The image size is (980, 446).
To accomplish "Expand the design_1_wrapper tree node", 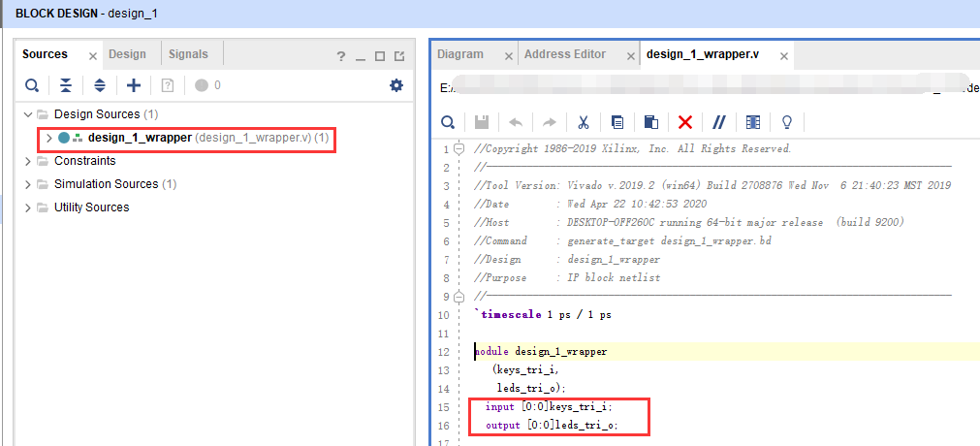I will pyautogui.click(x=49, y=138).
